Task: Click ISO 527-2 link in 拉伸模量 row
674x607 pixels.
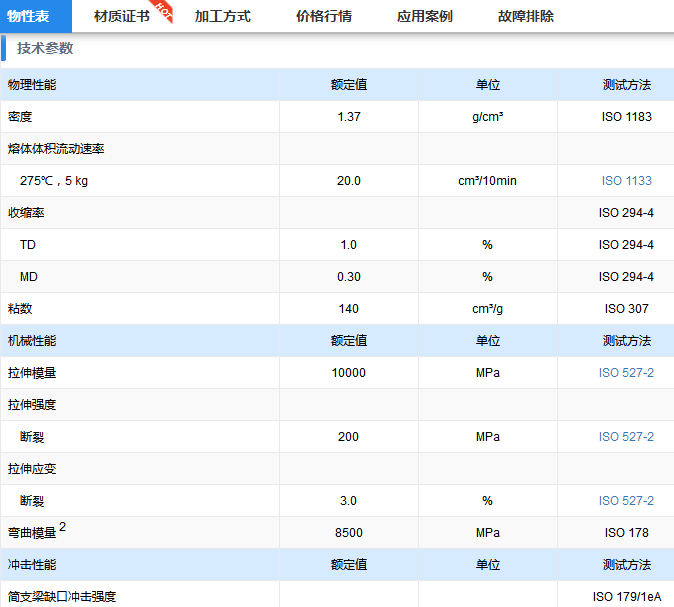Action: point(626,373)
